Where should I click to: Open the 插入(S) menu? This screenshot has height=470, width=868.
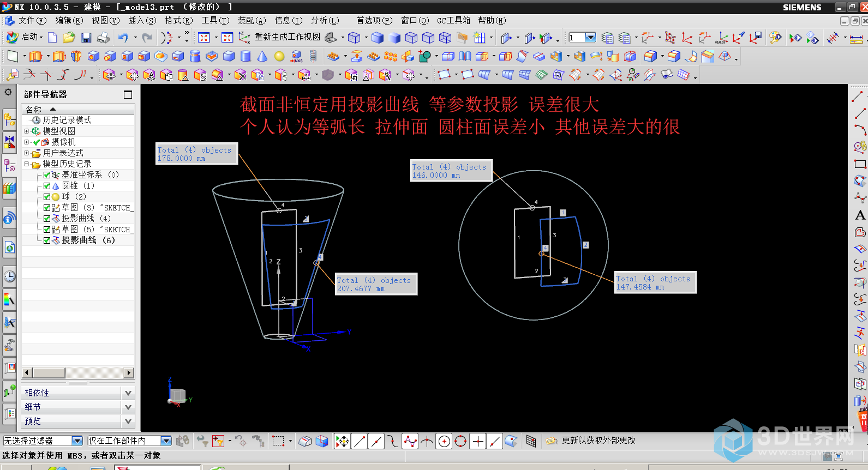142,21
